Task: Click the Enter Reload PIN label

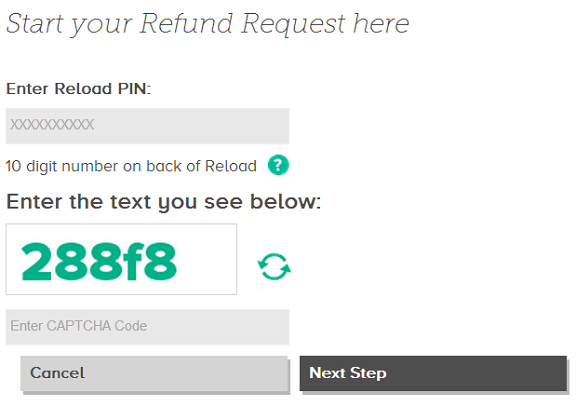Action: pos(78,89)
